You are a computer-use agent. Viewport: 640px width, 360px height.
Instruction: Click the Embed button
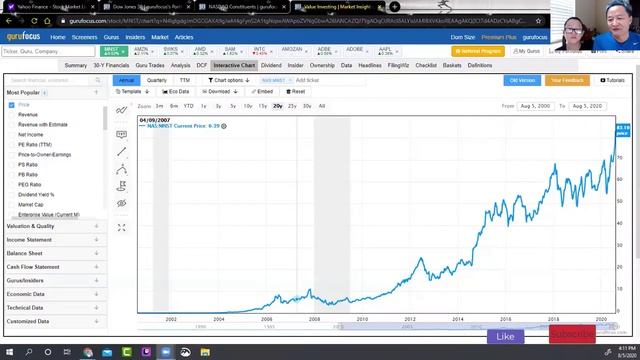262,92
